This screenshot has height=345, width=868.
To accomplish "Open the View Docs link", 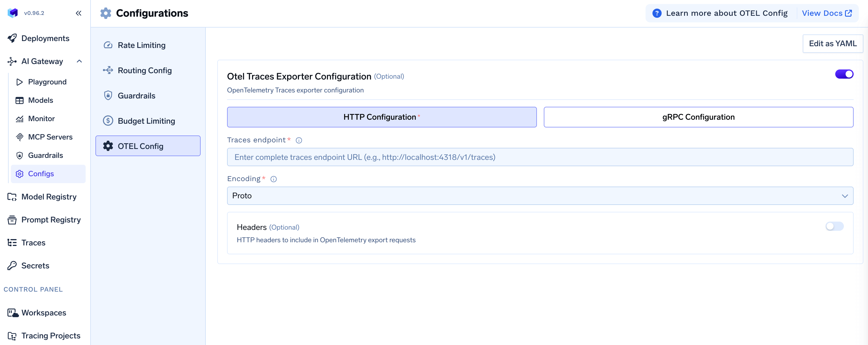I will pyautogui.click(x=827, y=13).
